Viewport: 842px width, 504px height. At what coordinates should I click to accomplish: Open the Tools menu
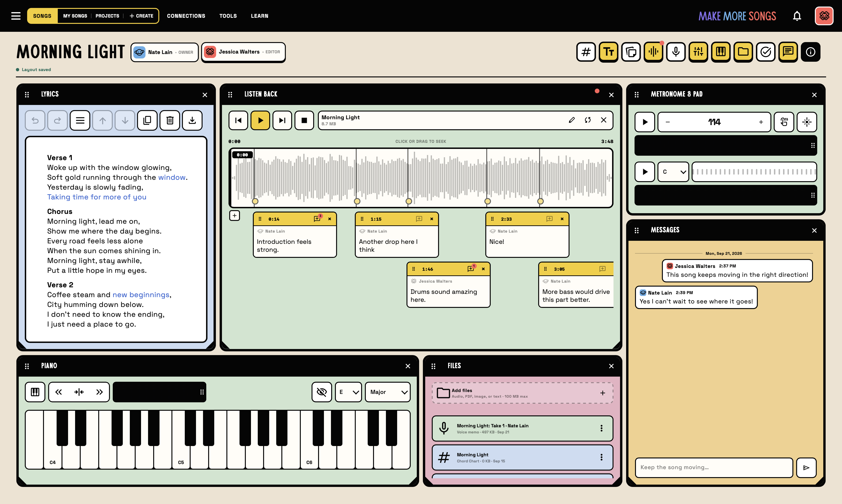click(228, 16)
